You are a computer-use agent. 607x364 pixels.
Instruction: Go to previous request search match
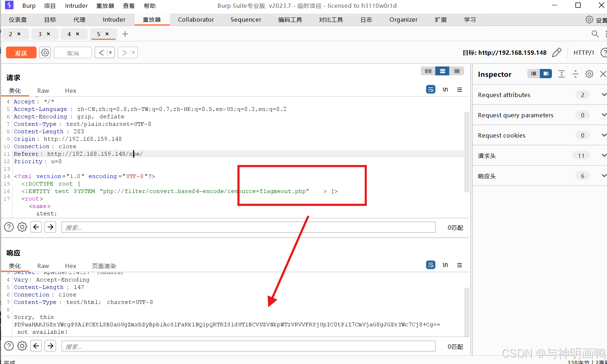[36, 227]
